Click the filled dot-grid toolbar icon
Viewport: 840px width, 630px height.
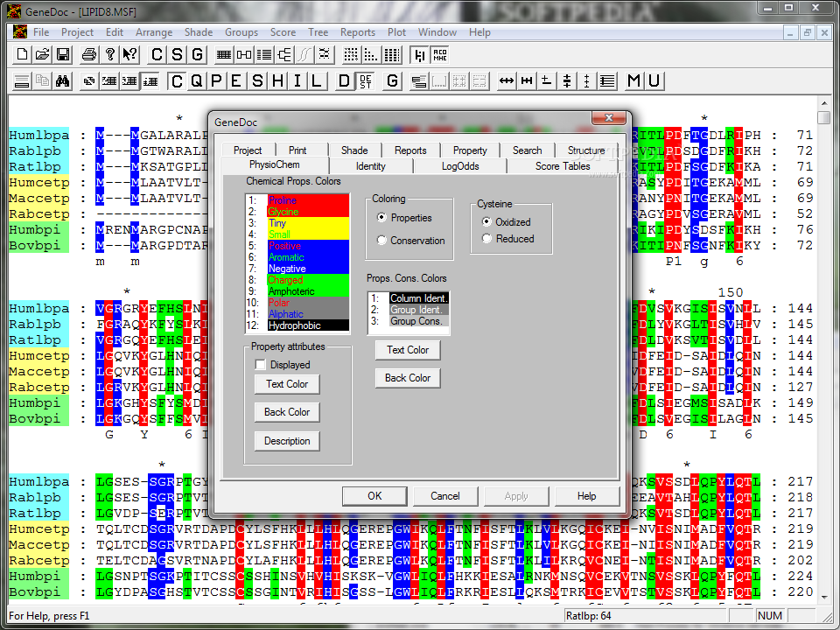351,54
